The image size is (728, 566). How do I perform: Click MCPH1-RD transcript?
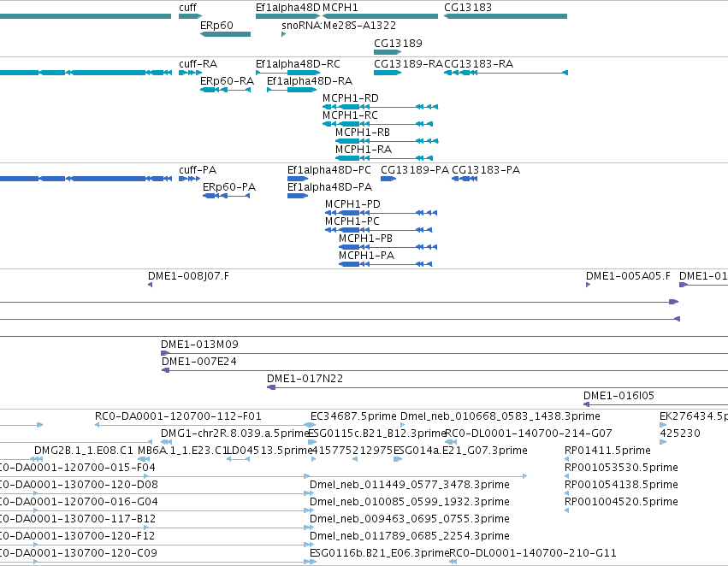click(380, 107)
